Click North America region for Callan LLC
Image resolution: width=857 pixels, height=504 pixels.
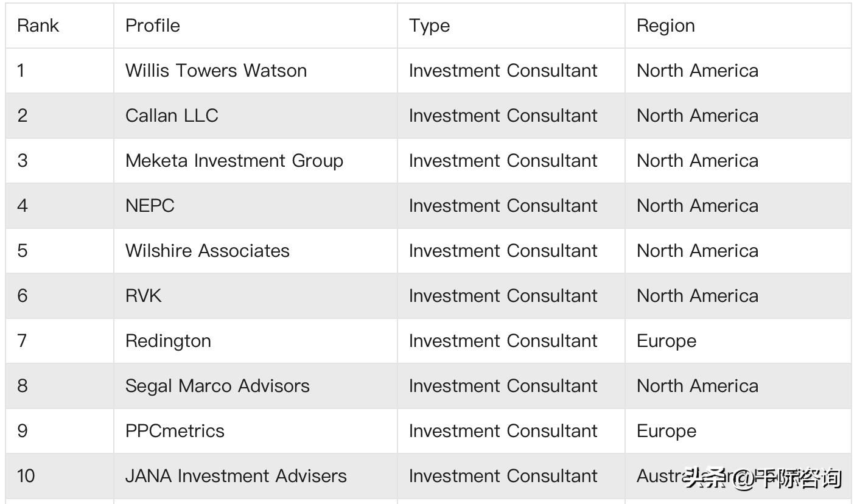coord(698,116)
